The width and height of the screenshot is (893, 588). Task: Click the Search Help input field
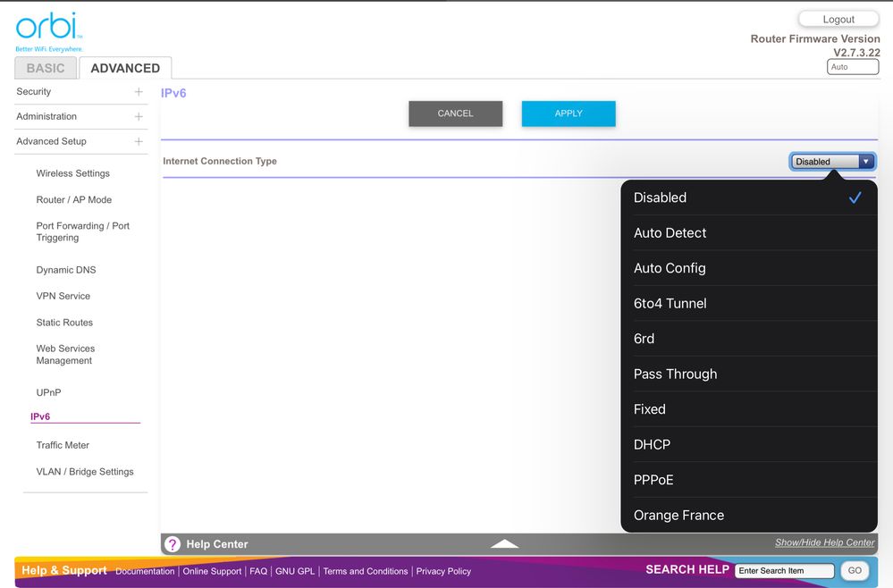pos(784,571)
